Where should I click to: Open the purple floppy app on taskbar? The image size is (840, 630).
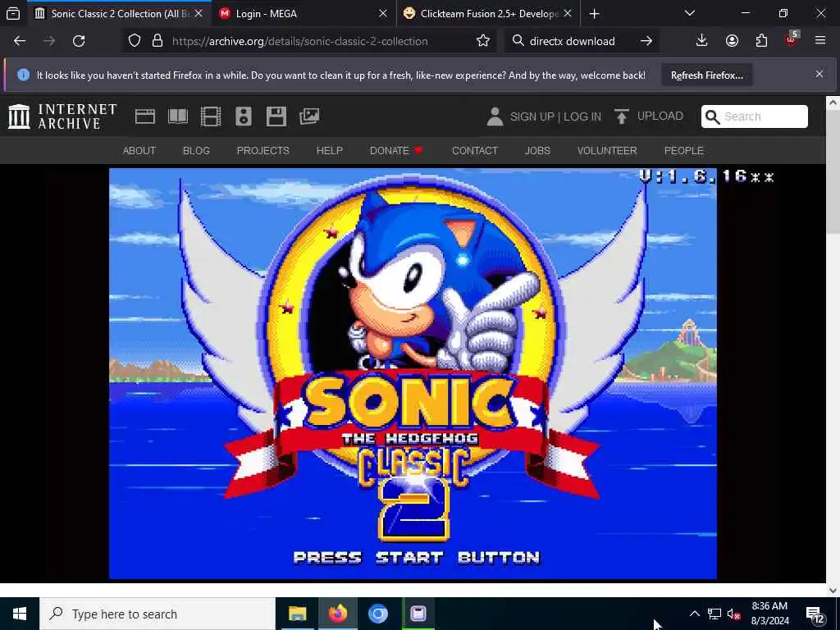pos(418,614)
